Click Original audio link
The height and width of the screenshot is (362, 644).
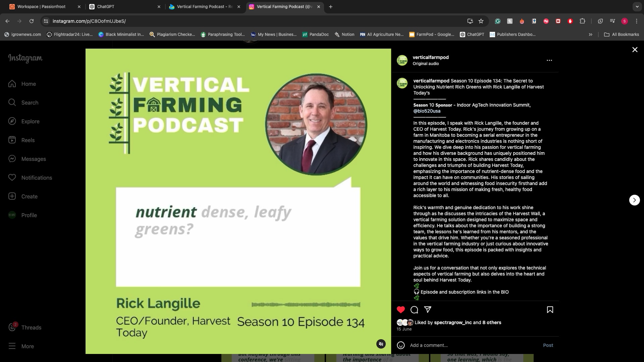pyautogui.click(x=426, y=64)
